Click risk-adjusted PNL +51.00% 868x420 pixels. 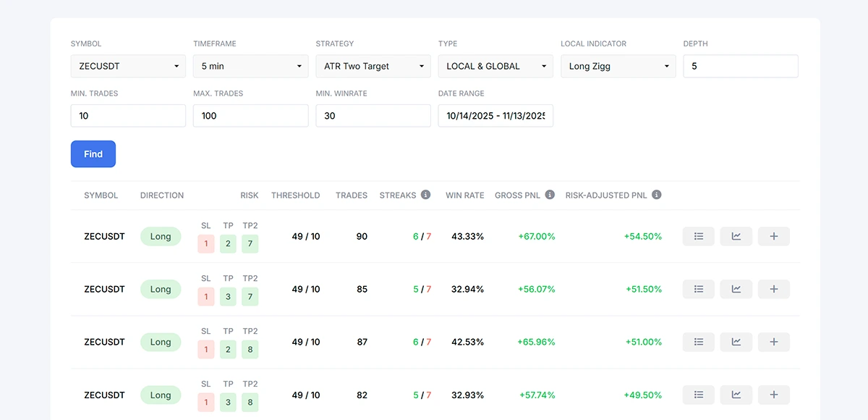click(x=643, y=343)
